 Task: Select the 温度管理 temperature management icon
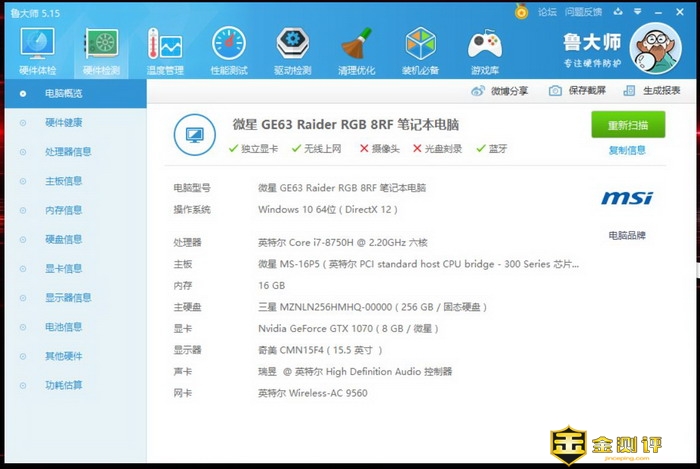(x=165, y=48)
